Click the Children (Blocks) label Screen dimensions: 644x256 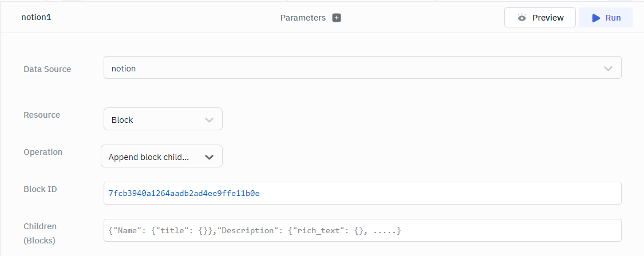point(40,233)
